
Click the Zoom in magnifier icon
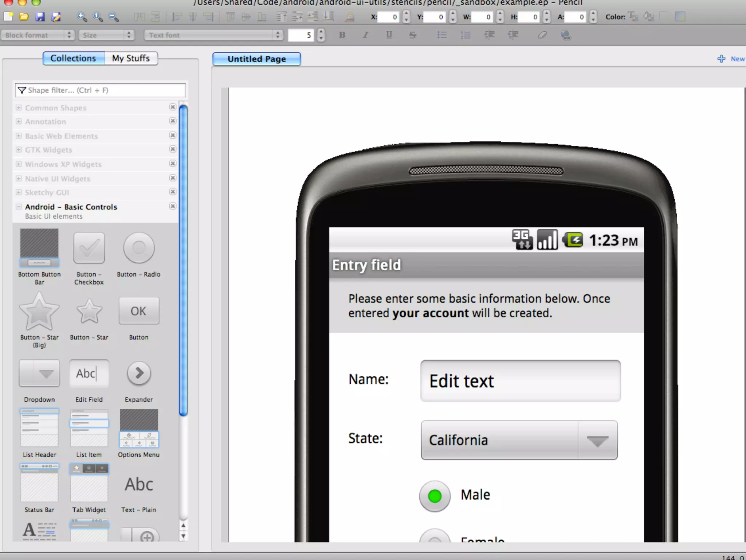coord(82,16)
